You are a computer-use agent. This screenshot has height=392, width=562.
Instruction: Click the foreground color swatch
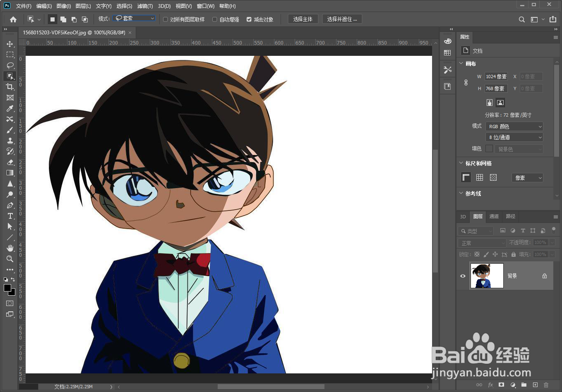pyautogui.click(x=7, y=288)
